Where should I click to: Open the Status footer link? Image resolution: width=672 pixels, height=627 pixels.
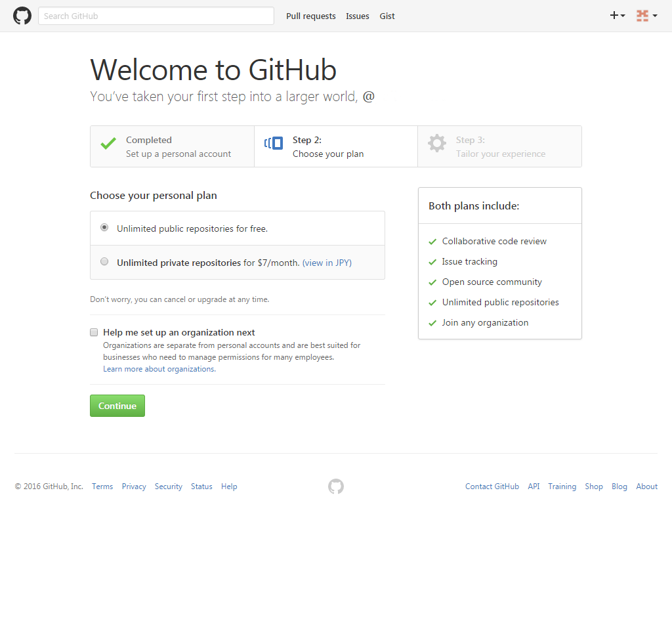click(201, 486)
